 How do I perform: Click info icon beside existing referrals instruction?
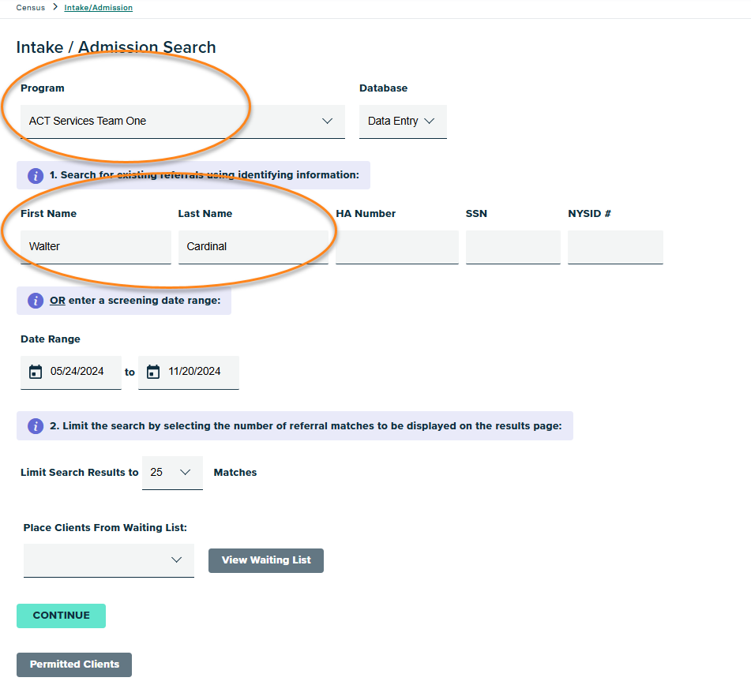click(36, 175)
